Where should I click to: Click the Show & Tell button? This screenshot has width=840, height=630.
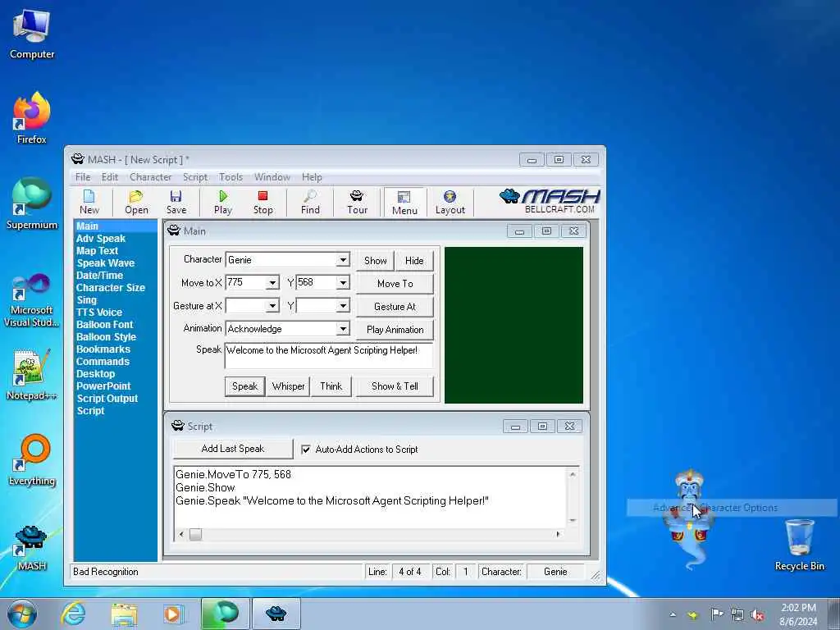395,386
